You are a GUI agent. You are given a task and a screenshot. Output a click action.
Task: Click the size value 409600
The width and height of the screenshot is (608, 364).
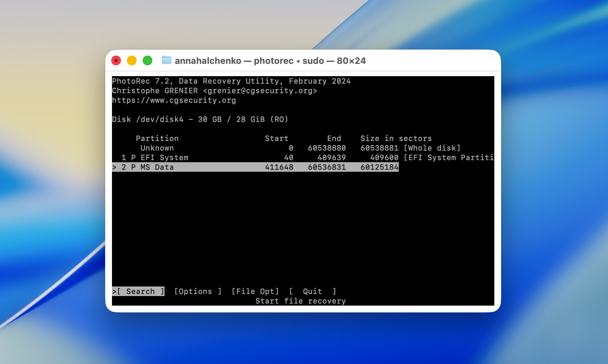click(x=384, y=157)
